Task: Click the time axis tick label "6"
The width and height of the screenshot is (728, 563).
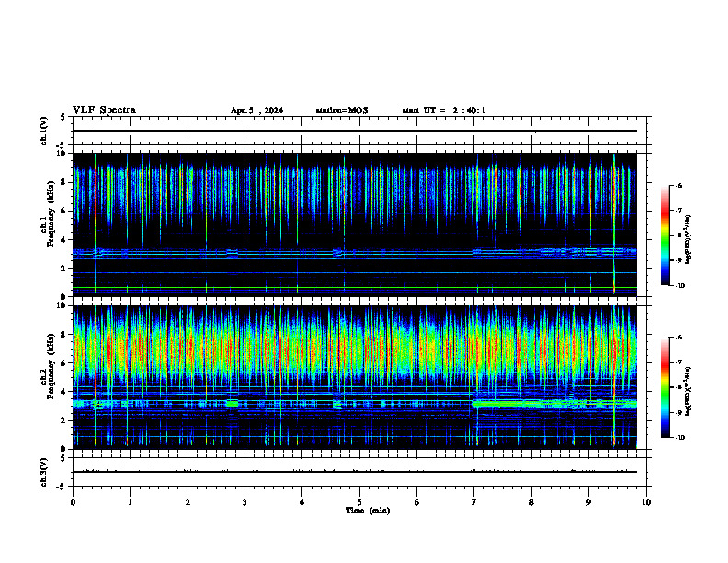Action: click(x=417, y=502)
